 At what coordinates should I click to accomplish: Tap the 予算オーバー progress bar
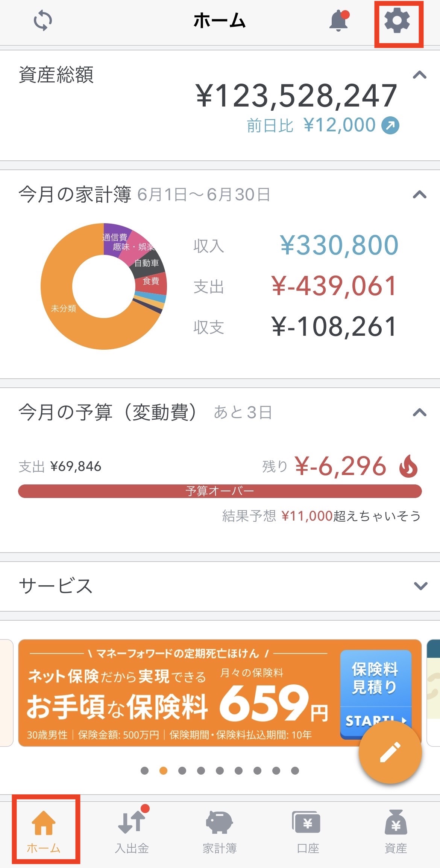point(220,491)
